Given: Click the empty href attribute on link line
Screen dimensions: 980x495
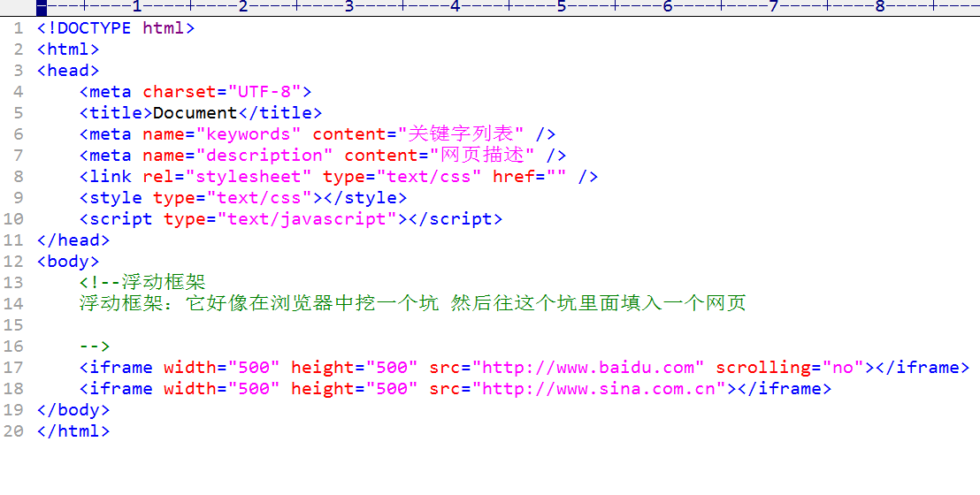Looking at the screenshot, I should coord(530,177).
